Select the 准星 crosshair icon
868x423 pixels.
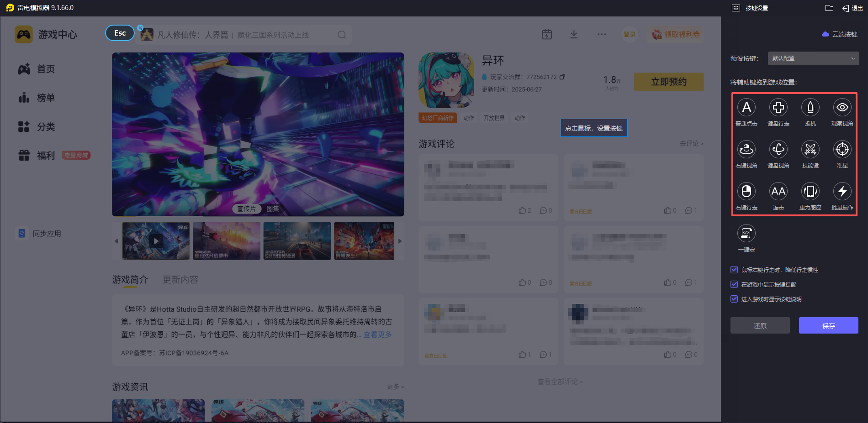click(842, 150)
